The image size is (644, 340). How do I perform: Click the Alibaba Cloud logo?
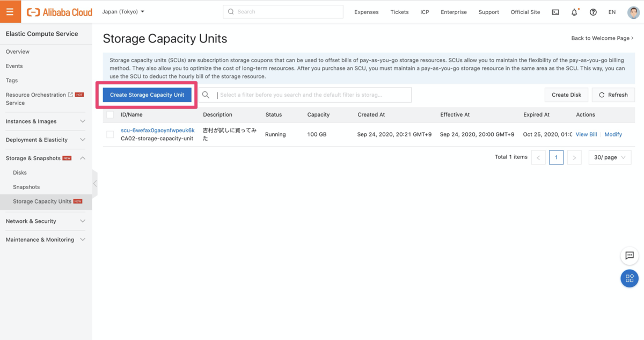[60, 12]
